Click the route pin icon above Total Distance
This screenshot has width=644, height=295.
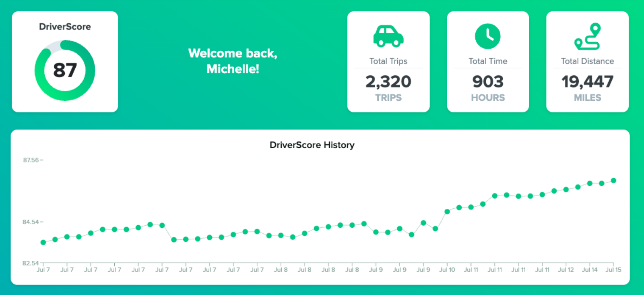click(587, 36)
